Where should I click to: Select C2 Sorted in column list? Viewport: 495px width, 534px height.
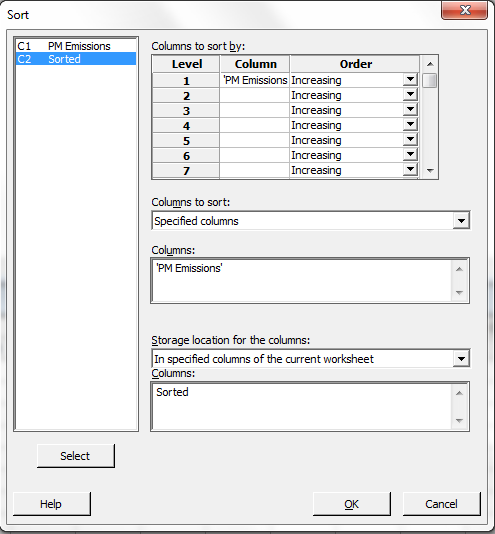coord(76,59)
